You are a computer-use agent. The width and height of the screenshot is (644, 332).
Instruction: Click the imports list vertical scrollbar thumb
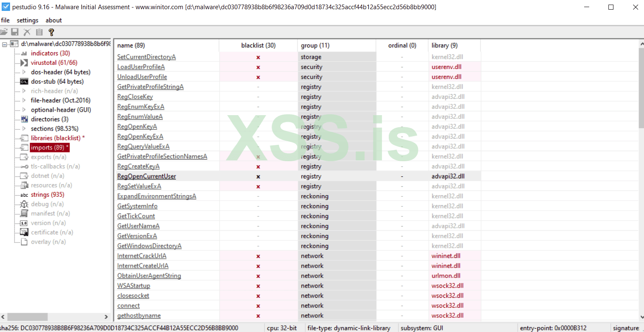641,88
